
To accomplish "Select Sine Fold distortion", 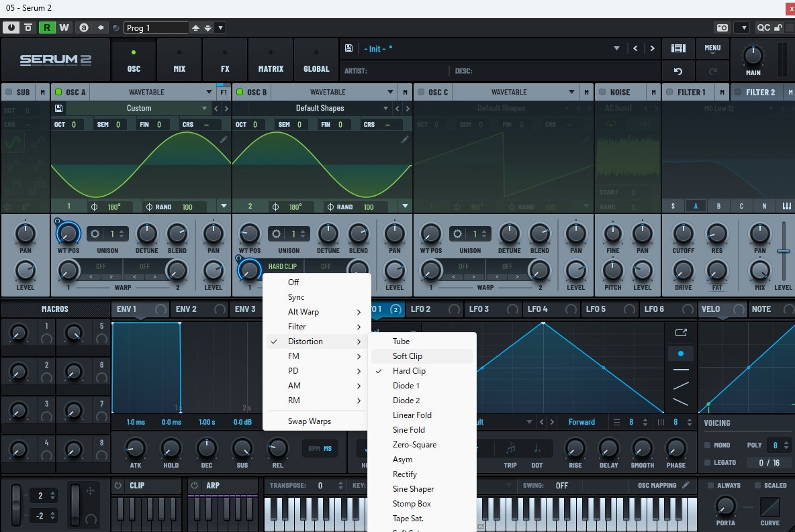I will (x=422, y=429).
